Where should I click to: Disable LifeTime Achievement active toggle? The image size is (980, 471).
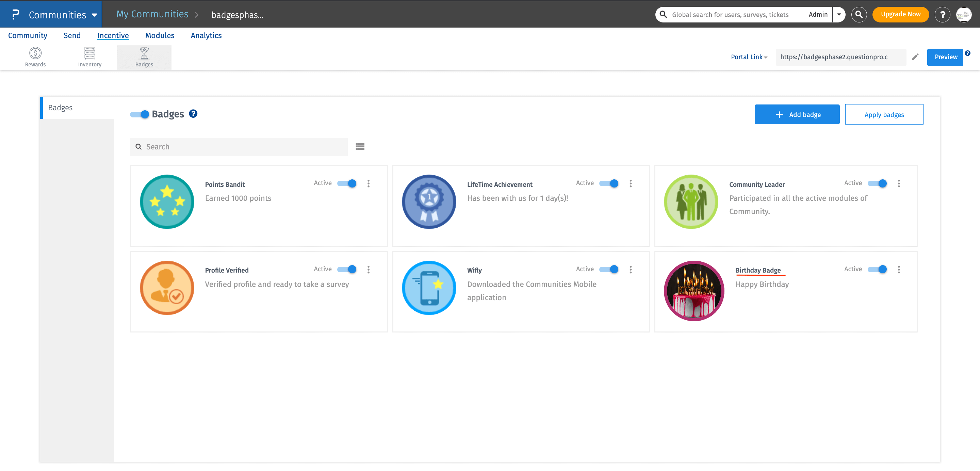[x=609, y=183]
